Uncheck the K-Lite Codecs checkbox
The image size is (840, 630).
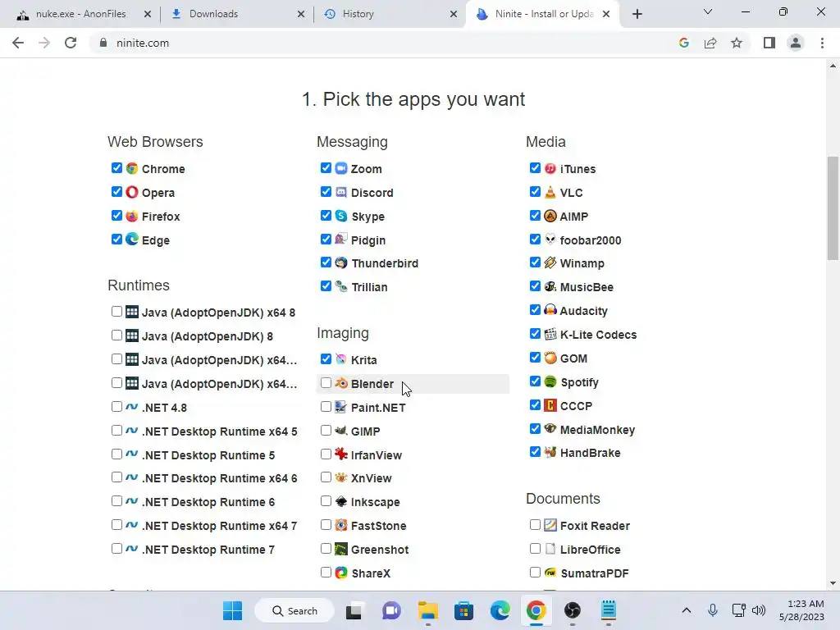click(535, 334)
